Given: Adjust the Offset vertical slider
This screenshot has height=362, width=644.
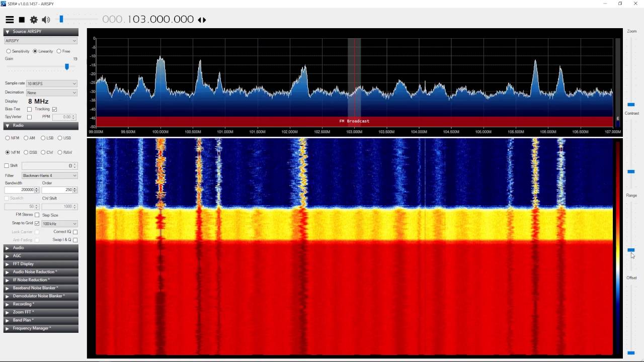Looking at the screenshot, I should pos(631,352).
